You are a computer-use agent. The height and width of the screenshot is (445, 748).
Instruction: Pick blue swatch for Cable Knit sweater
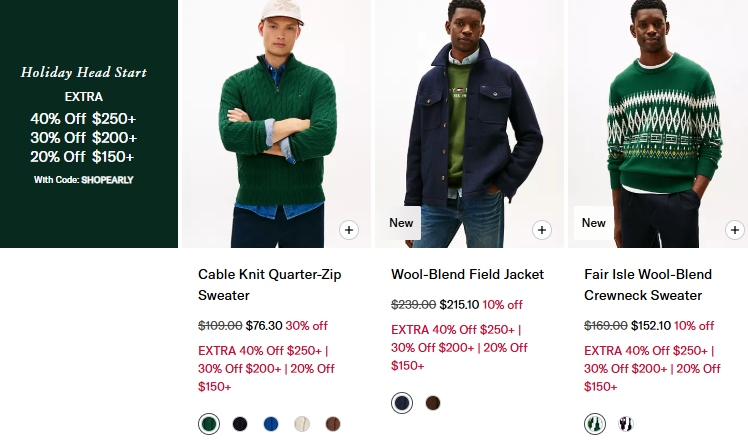click(x=271, y=424)
